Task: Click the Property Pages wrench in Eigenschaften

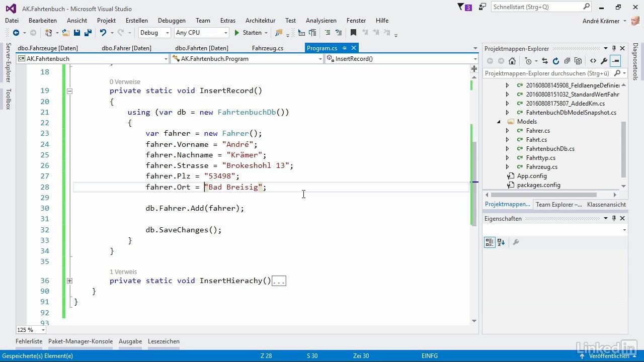Action: point(516,242)
